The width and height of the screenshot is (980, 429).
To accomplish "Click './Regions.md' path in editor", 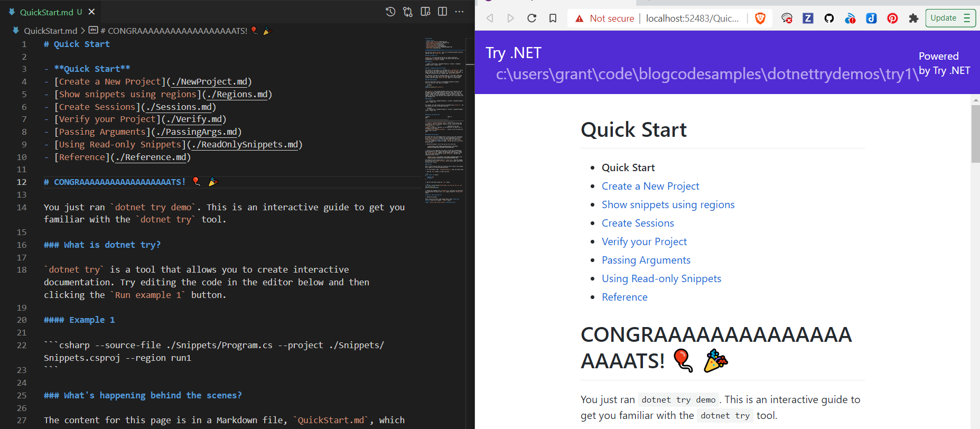I will click(237, 94).
